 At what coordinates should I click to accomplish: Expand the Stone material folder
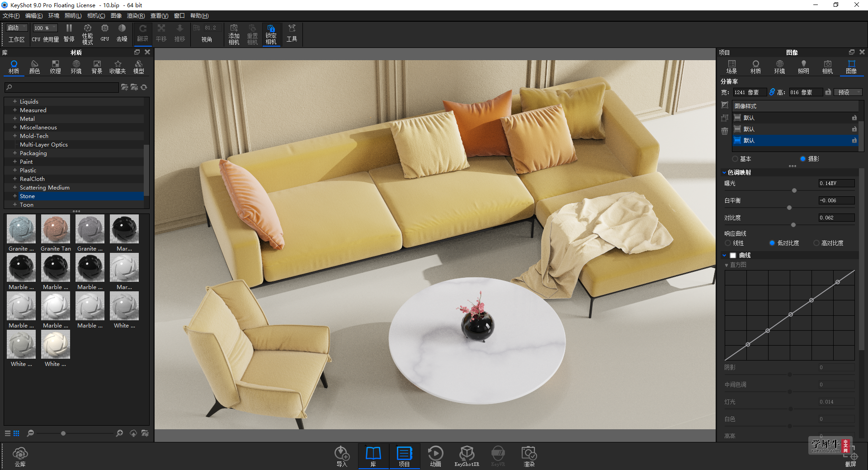[x=15, y=196]
